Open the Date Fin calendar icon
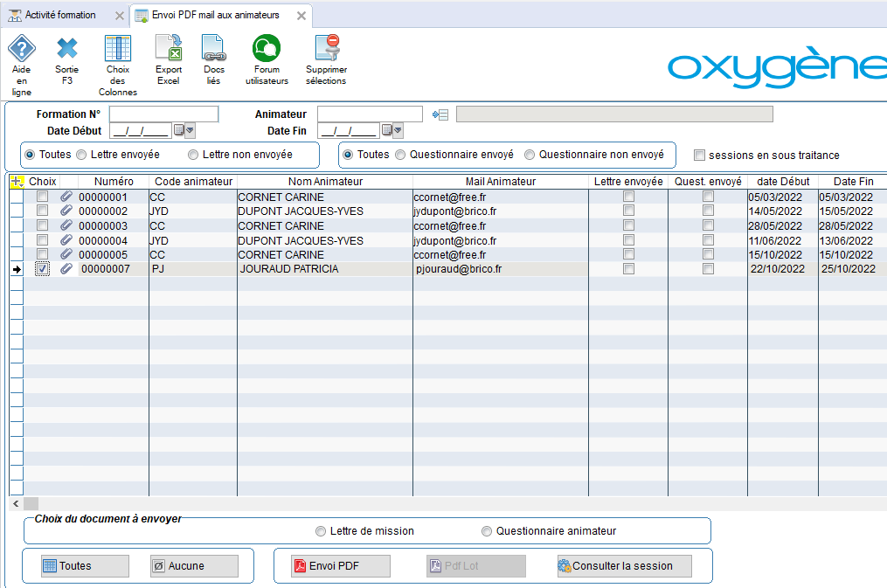The image size is (887, 588). [387, 130]
